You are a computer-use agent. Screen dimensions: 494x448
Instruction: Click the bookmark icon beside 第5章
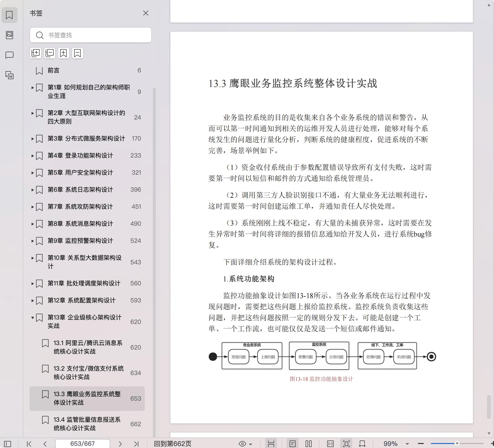[x=39, y=173]
